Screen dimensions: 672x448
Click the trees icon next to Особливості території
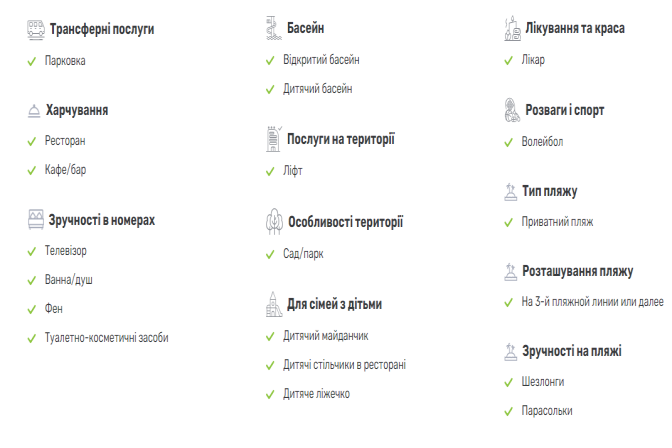coord(274,222)
